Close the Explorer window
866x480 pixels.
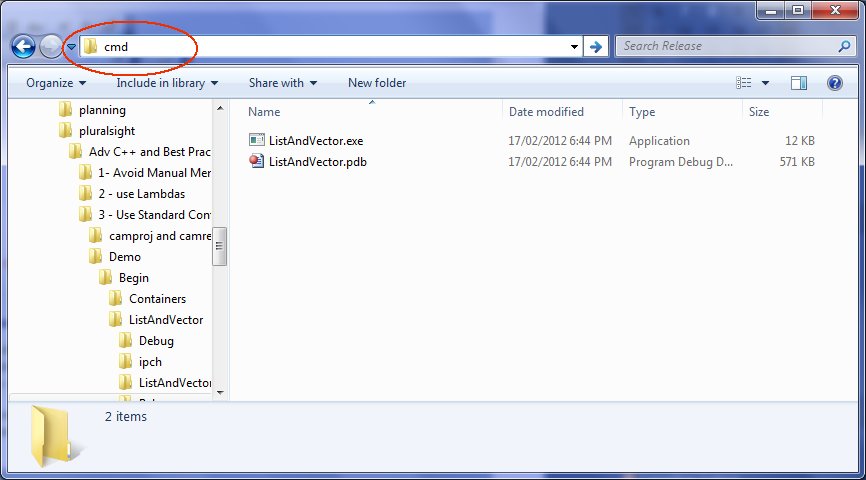pyautogui.click(x=836, y=10)
